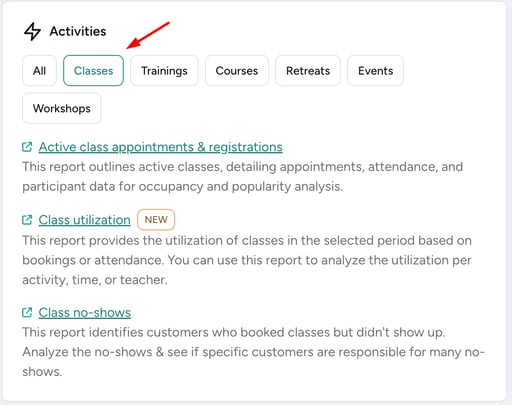
Task: Open external-link icon beside Active class appointments
Action: coord(27,147)
